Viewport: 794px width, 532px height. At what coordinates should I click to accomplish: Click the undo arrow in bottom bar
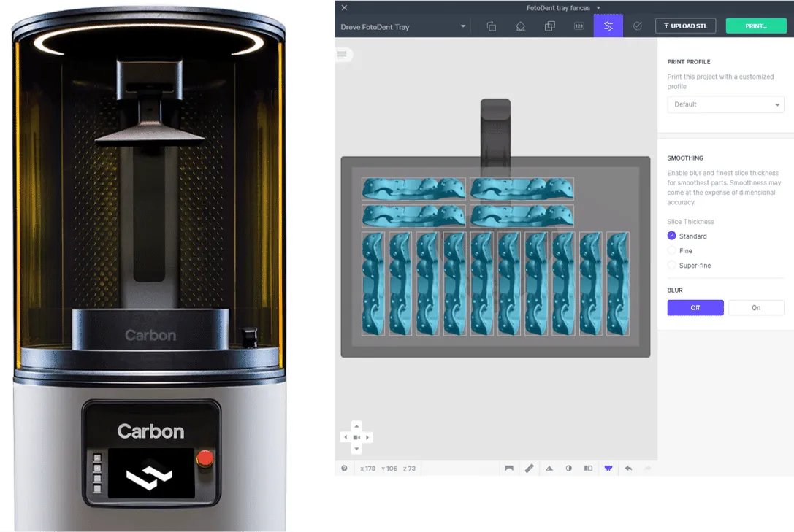[628, 469]
